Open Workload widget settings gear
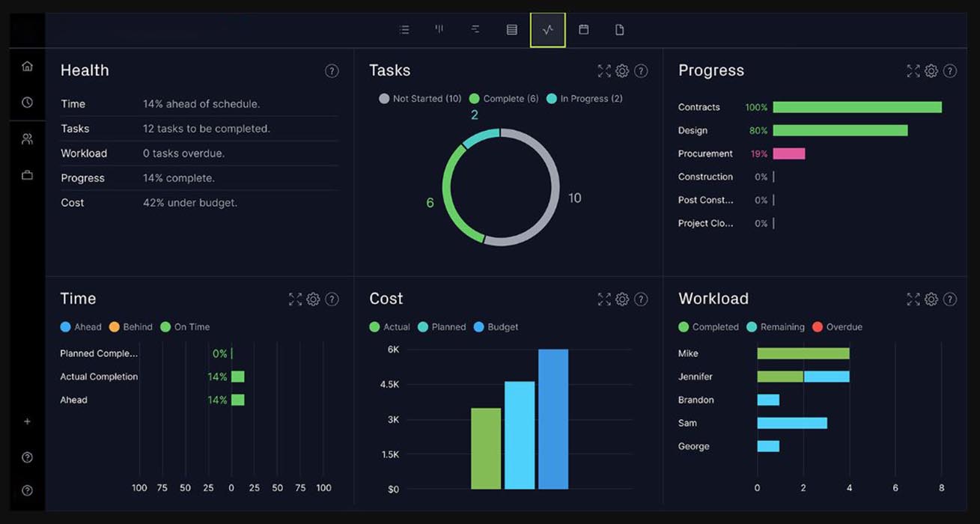 click(x=931, y=299)
